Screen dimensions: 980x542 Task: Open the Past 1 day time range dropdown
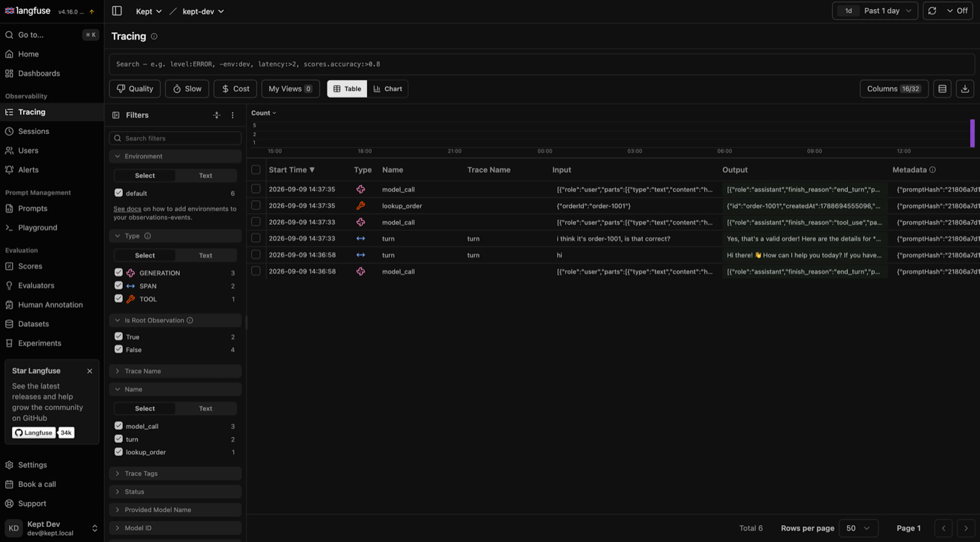875,11
